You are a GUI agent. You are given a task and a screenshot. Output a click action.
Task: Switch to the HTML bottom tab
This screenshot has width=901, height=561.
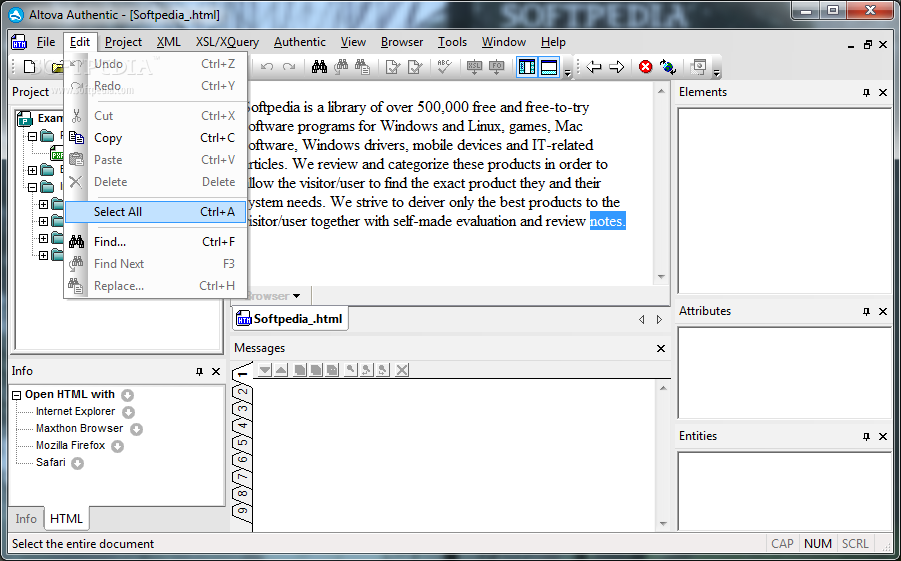(66, 519)
